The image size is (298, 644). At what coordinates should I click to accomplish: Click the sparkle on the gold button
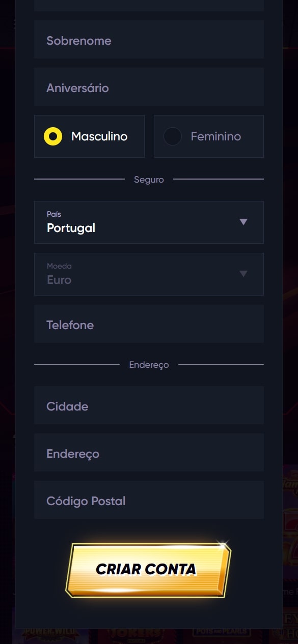(221, 546)
